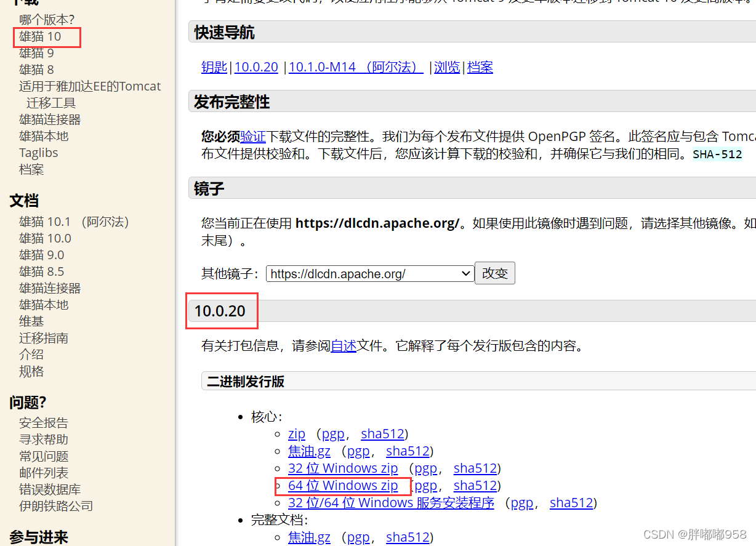Open sha512 checksum for core zip

click(382, 434)
